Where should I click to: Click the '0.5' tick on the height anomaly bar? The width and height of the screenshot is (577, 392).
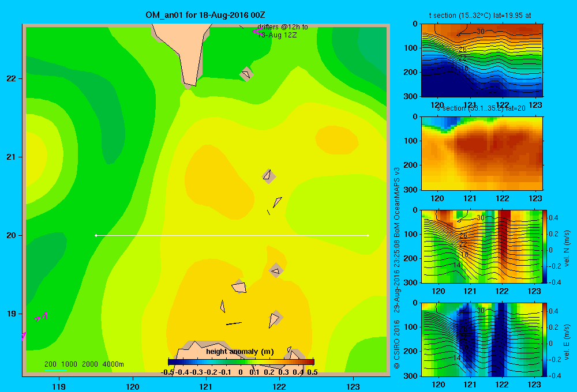[x=312, y=372]
